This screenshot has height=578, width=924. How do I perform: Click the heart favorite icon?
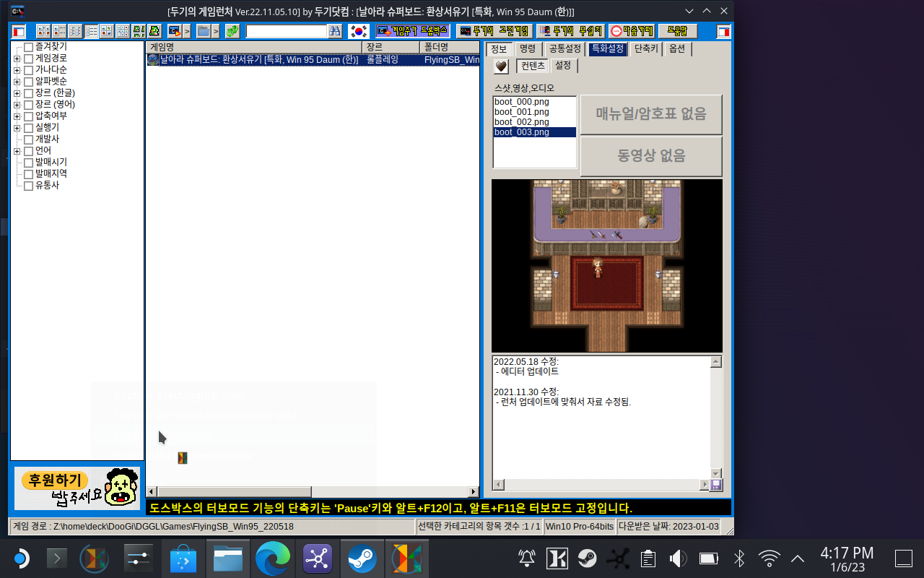(501, 66)
